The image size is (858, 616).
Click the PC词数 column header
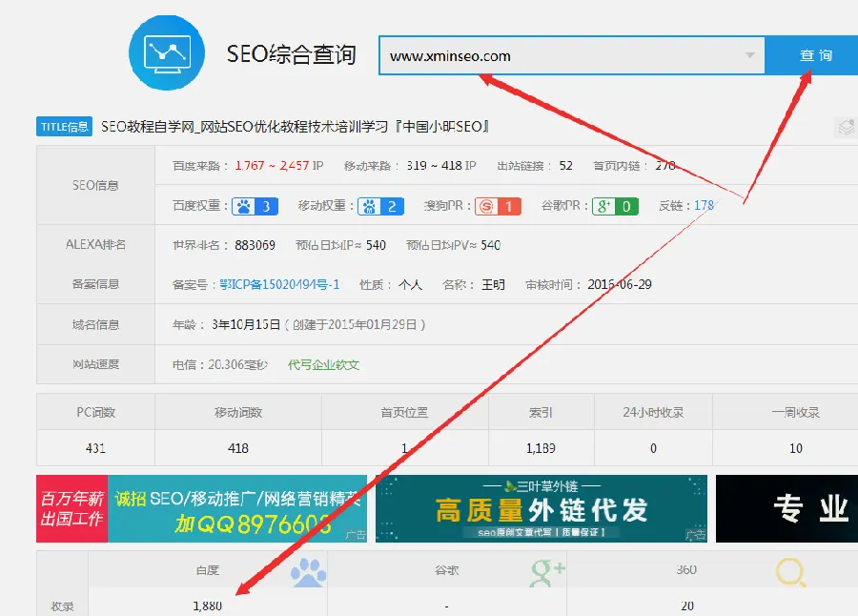[x=95, y=412]
